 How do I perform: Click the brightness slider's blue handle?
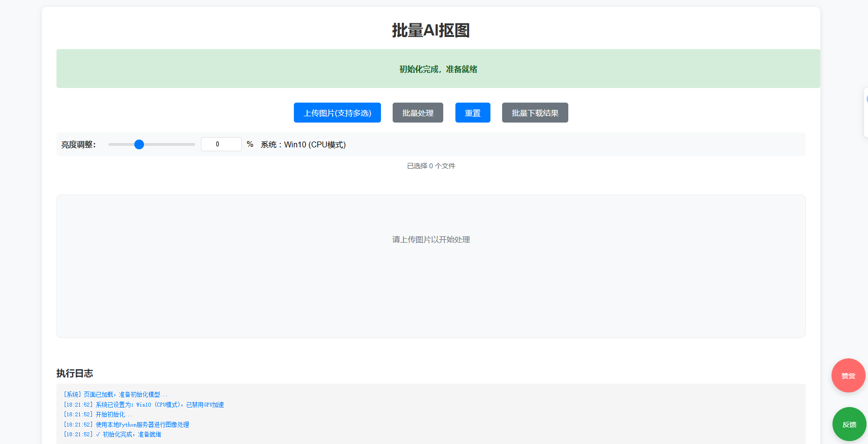139,144
